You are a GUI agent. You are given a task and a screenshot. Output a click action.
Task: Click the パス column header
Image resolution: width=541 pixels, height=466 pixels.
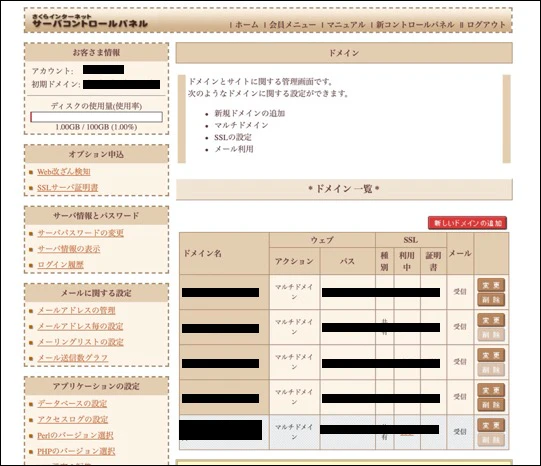click(347, 261)
